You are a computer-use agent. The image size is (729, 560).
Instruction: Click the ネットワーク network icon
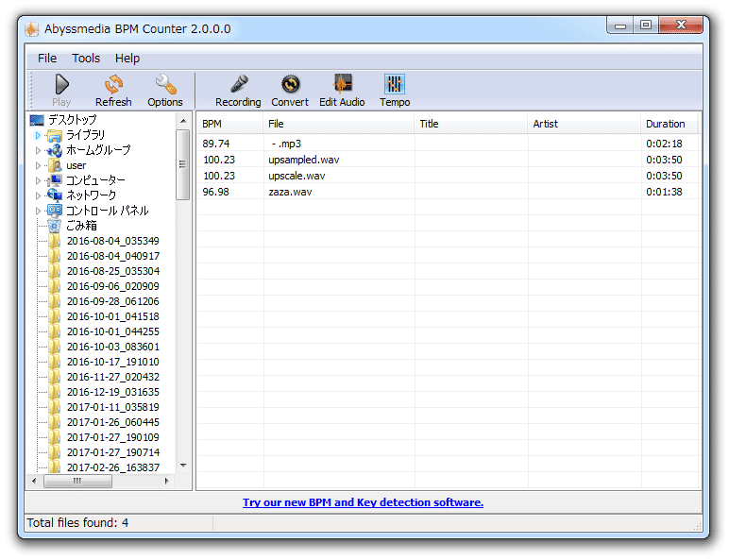click(55, 195)
